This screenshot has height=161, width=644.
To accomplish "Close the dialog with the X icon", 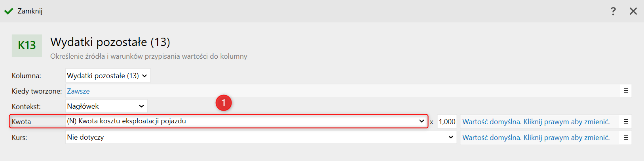I will [633, 11].
